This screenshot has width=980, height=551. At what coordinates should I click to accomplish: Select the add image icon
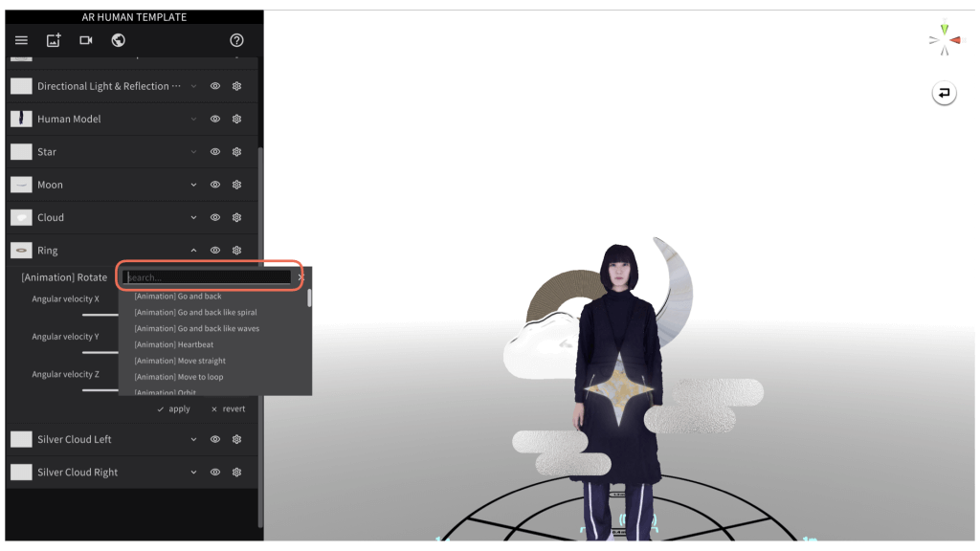point(53,40)
